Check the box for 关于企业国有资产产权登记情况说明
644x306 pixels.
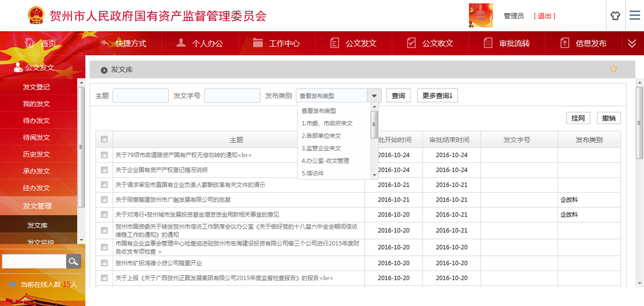coord(104,170)
